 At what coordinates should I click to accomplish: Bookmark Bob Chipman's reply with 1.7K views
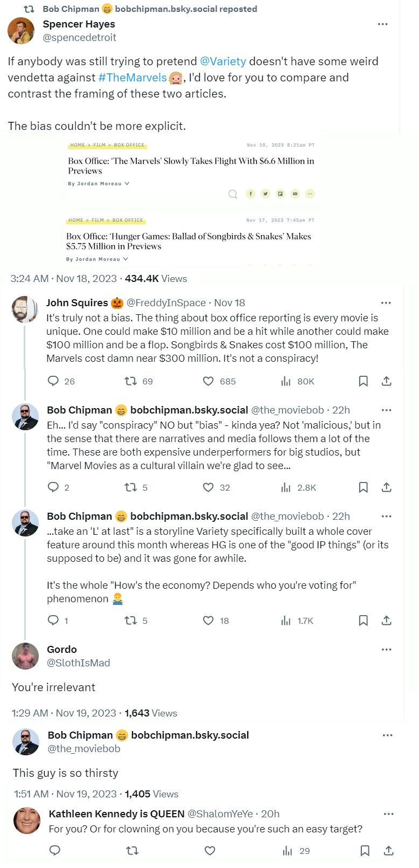[364, 621]
